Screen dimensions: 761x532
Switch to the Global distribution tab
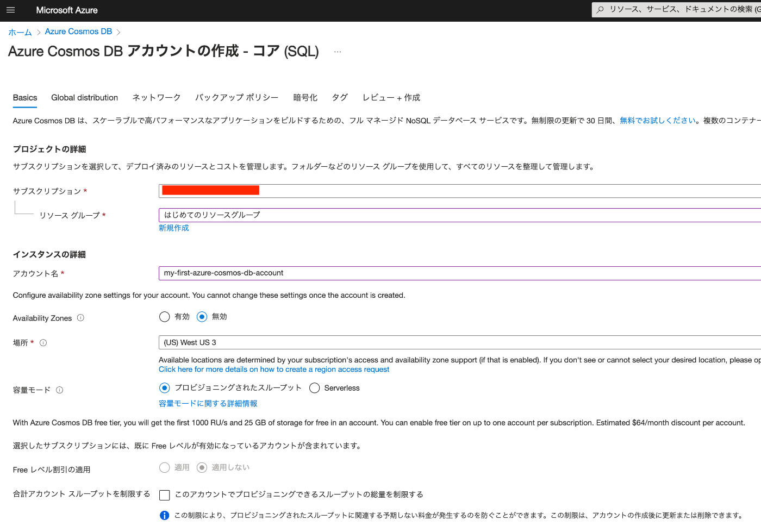pyautogui.click(x=84, y=98)
